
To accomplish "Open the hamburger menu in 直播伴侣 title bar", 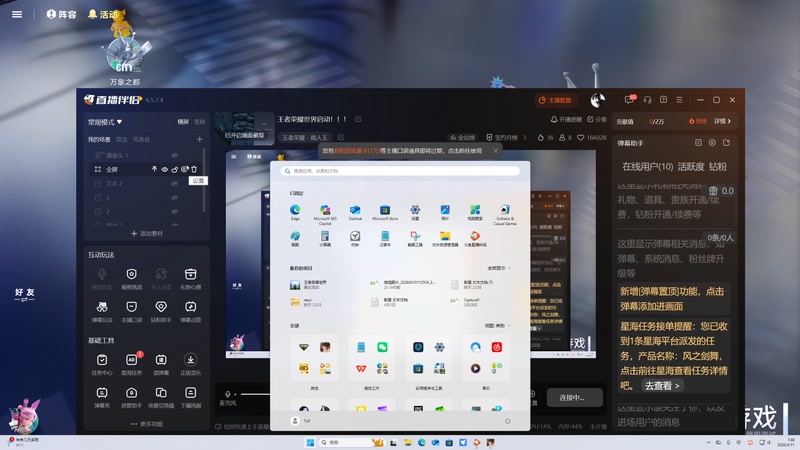I will pos(679,100).
